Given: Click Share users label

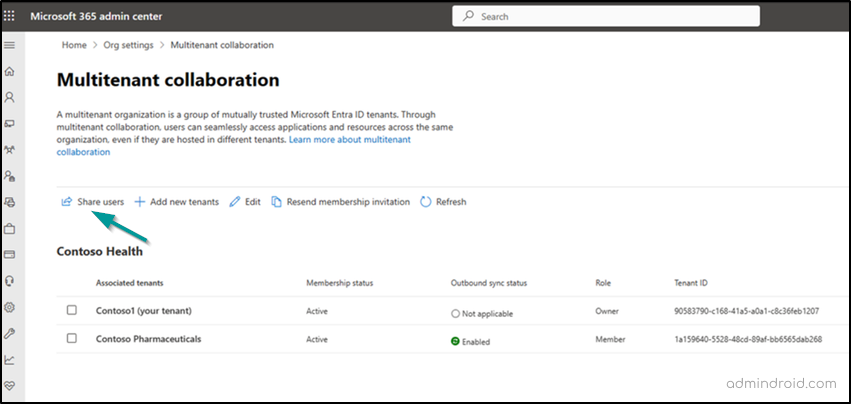Looking at the screenshot, I should coord(100,202).
